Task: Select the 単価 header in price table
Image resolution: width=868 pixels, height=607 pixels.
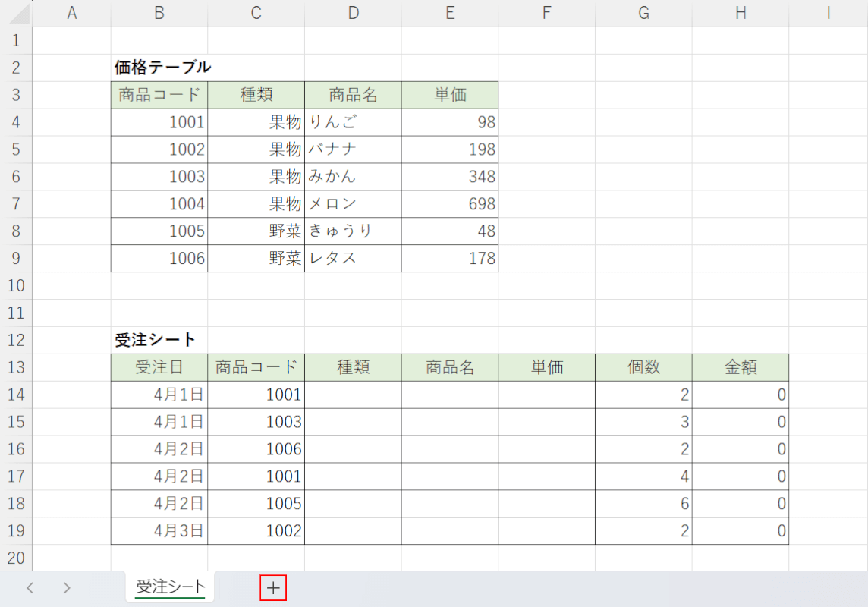Action: pos(450,95)
